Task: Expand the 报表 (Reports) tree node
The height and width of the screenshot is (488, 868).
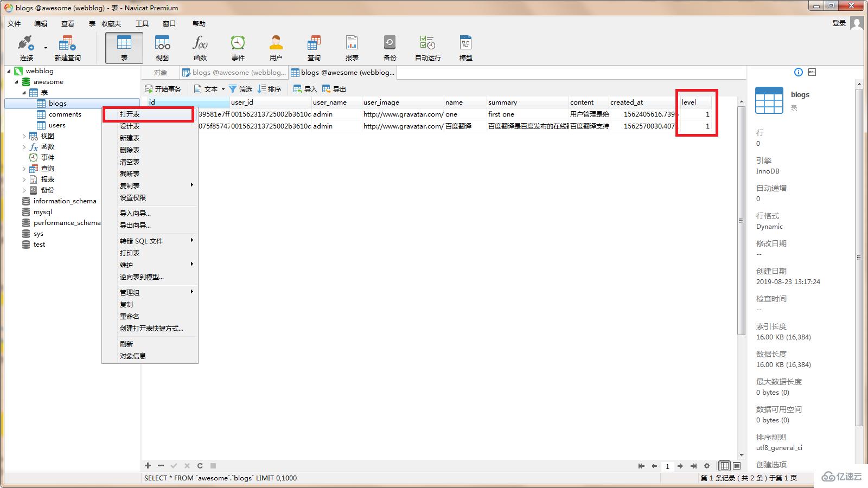Action: pyautogui.click(x=24, y=179)
